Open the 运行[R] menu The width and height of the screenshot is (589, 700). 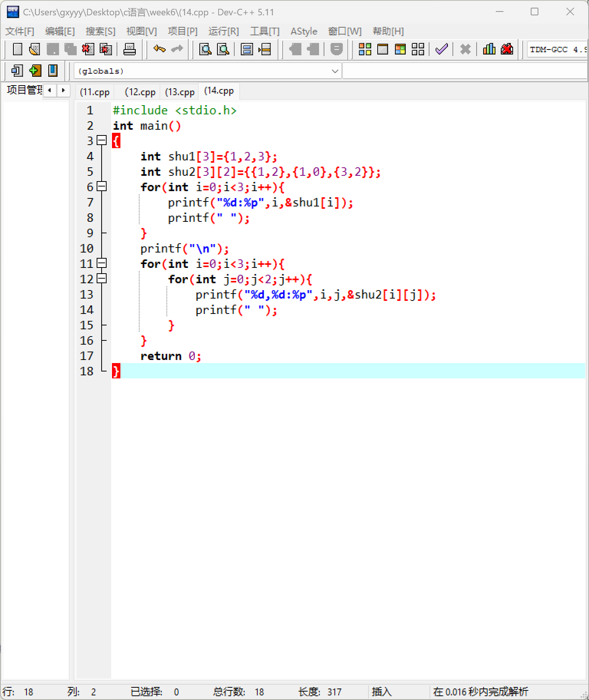pyautogui.click(x=224, y=31)
